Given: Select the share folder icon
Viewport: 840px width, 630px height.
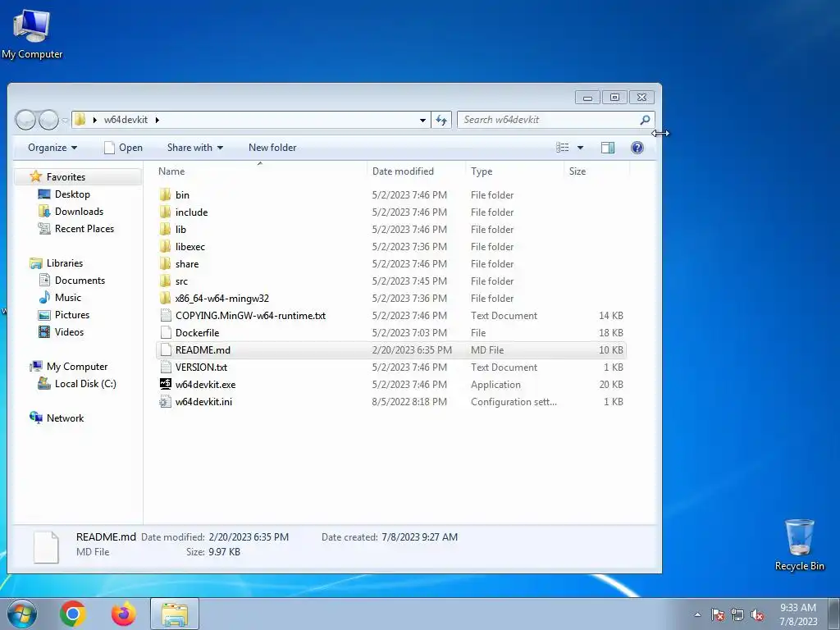Looking at the screenshot, I should click(x=166, y=263).
